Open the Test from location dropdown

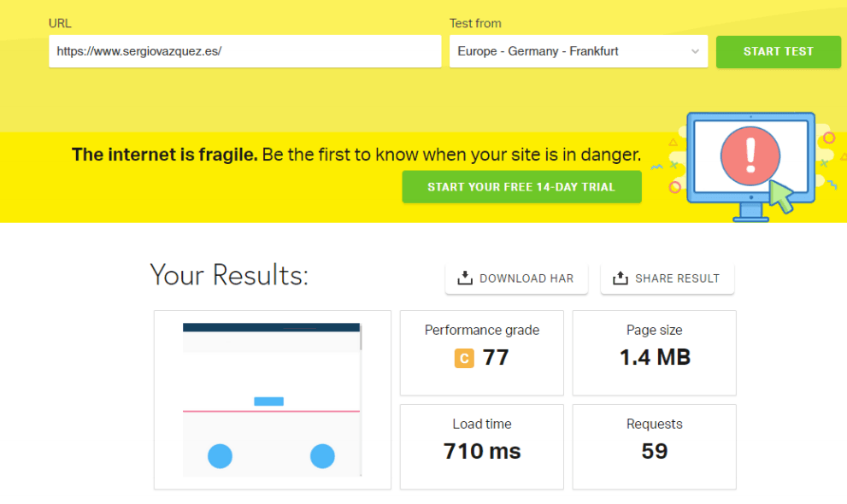pyautogui.click(x=578, y=51)
